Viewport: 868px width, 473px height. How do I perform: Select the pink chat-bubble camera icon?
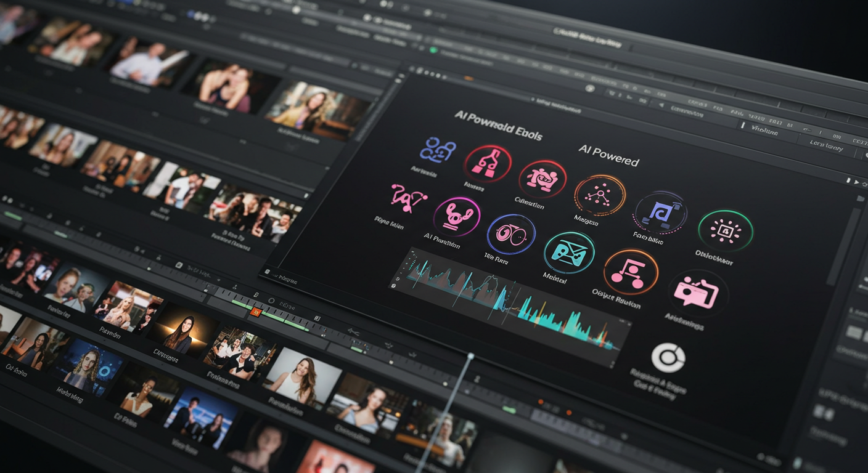[697, 293]
